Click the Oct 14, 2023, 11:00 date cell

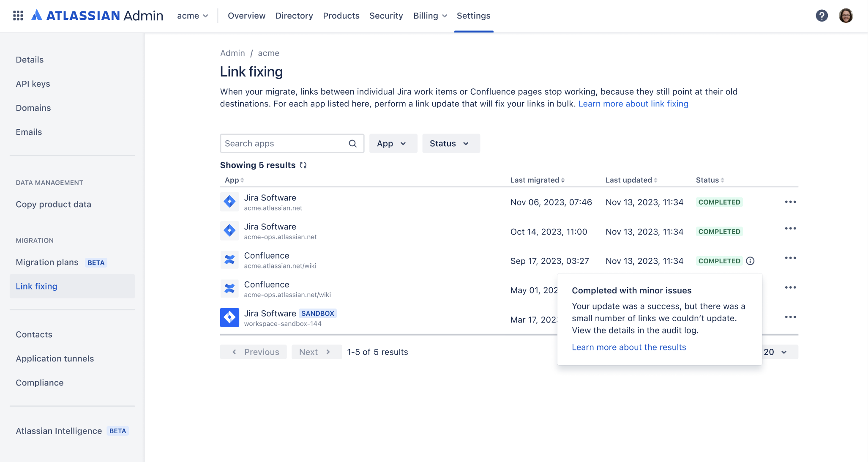coord(549,232)
